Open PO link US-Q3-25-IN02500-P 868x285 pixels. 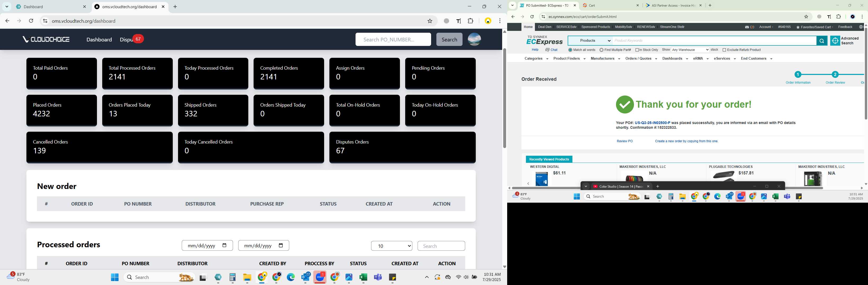pyautogui.click(x=652, y=123)
